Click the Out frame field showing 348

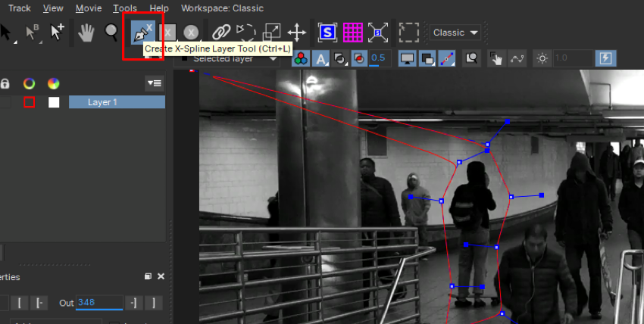point(98,303)
